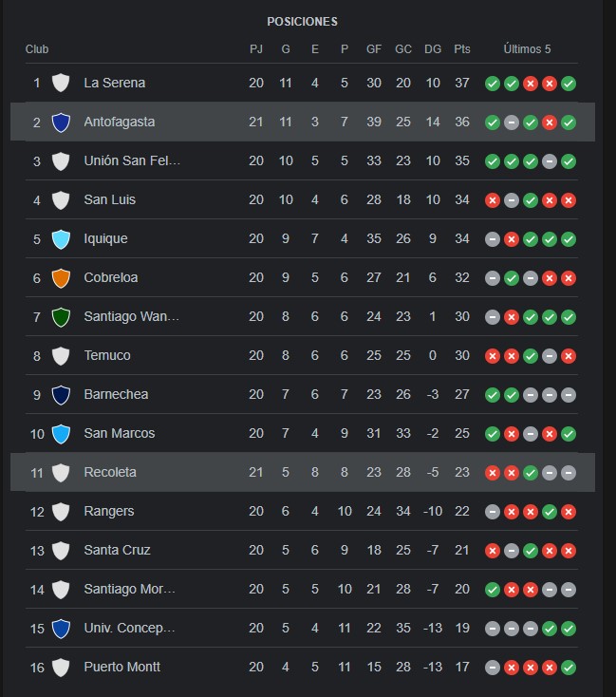Click the Pts column header
The height and width of the screenshot is (697, 616).
tap(462, 48)
